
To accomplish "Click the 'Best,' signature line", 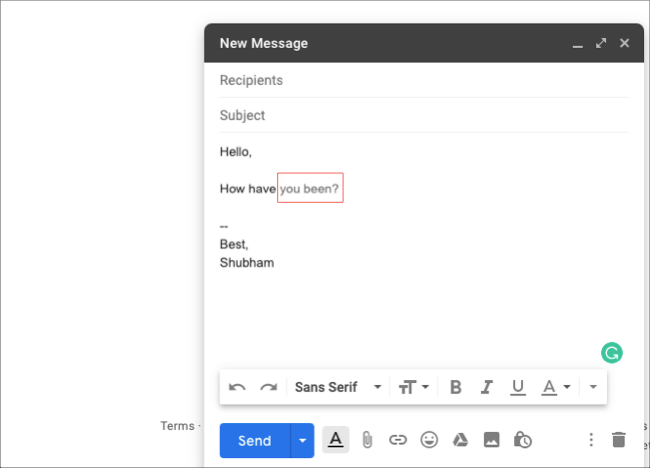I will pos(234,245).
